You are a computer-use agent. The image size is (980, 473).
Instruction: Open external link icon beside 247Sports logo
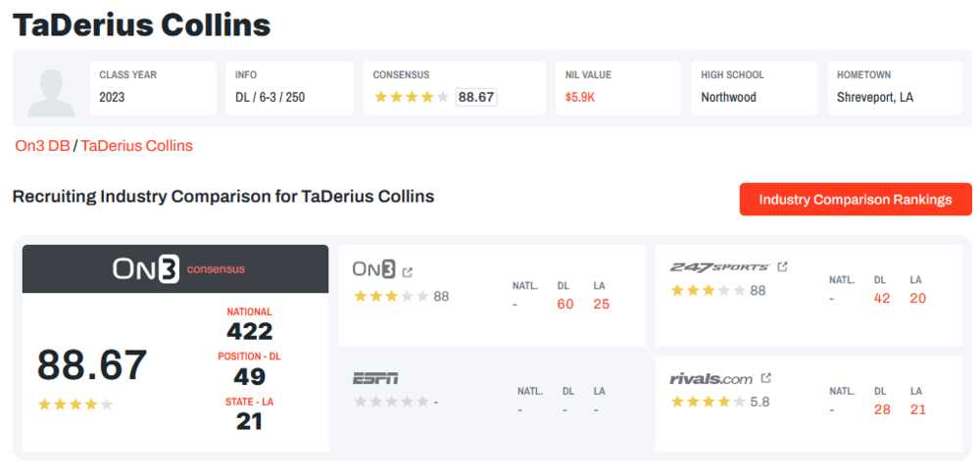coord(782,266)
